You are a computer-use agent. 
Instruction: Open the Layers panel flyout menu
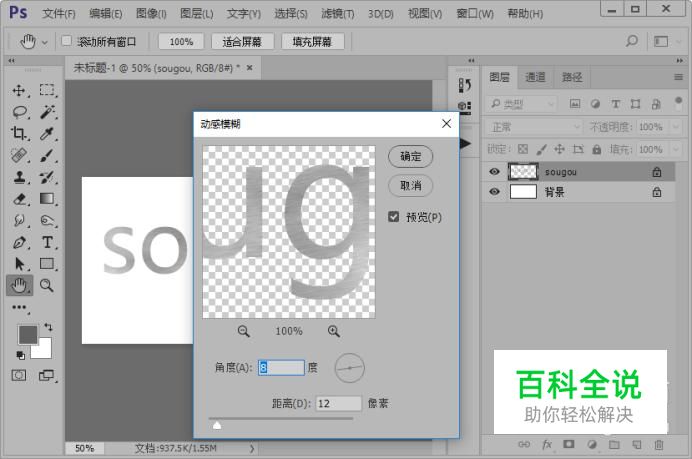tap(678, 77)
